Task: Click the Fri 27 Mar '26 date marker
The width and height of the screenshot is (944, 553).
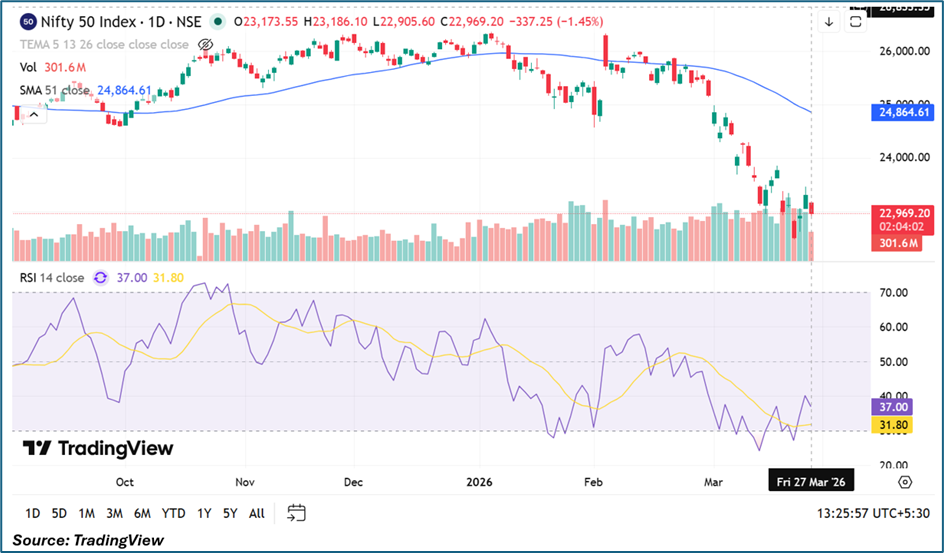Action: [811, 481]
